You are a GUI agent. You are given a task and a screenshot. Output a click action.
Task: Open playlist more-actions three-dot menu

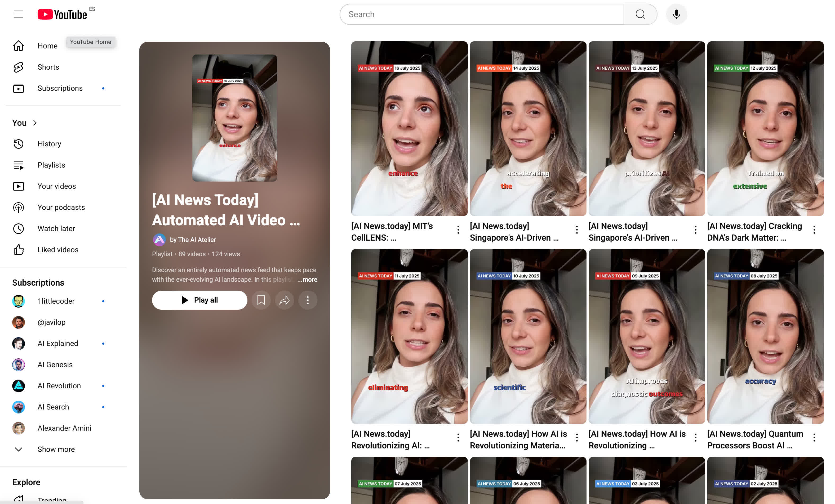click(x=308, y=300)
